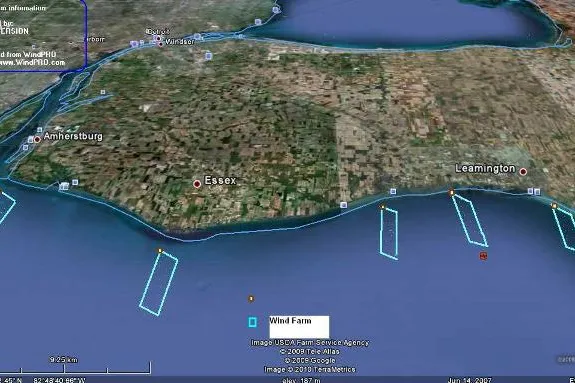Select the Windsor placemark dot
This screenshot has width=575, height=383.
point(161,44)
